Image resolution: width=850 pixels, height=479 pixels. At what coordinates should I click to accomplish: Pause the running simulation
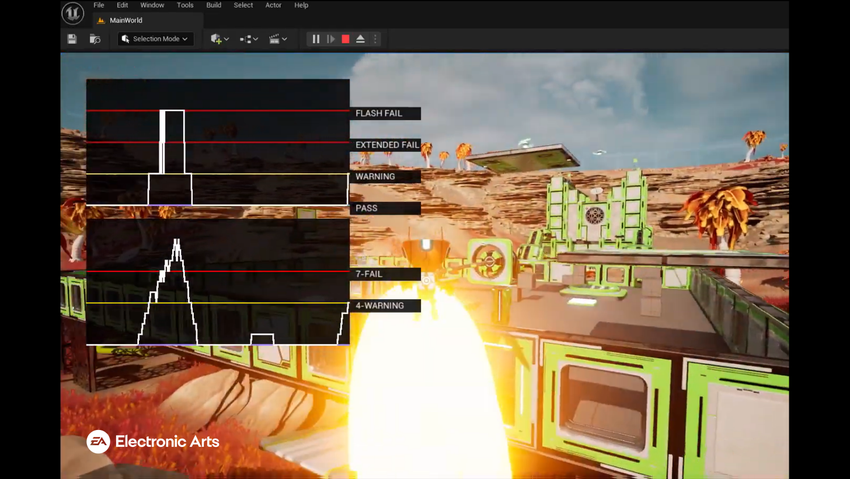point(316,39)
